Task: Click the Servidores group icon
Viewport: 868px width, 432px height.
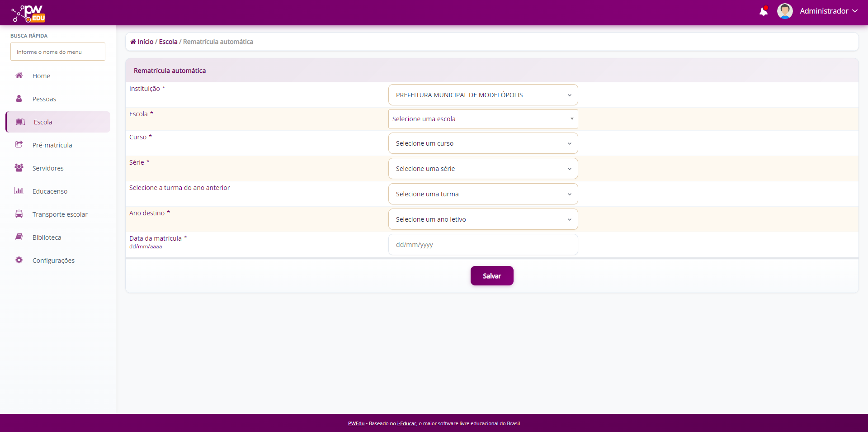Action: [x=19, y=168]
